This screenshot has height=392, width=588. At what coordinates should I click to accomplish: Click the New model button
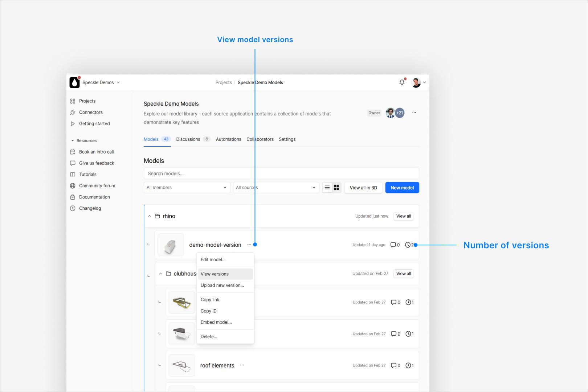coord(402,188)
